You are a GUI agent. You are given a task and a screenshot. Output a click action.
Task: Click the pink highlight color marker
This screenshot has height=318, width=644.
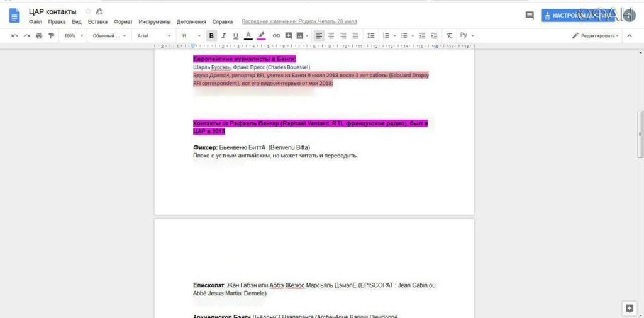pos(262,36)
